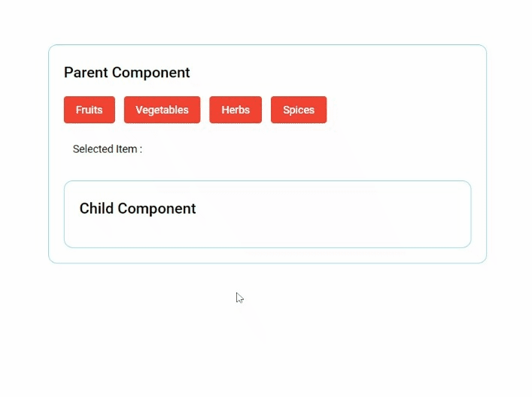Click empty space right of Spices button

(x=399, y=110)
